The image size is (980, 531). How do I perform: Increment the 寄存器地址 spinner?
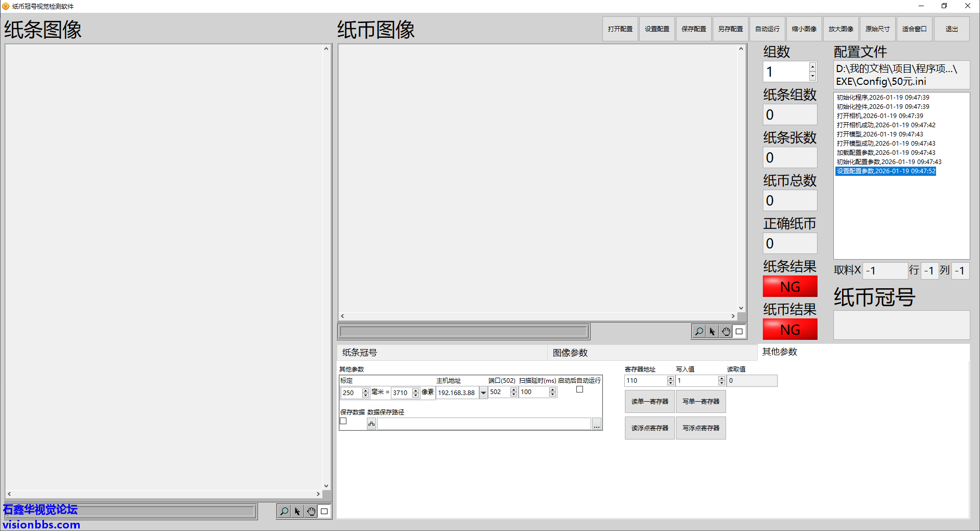point(670,378)
